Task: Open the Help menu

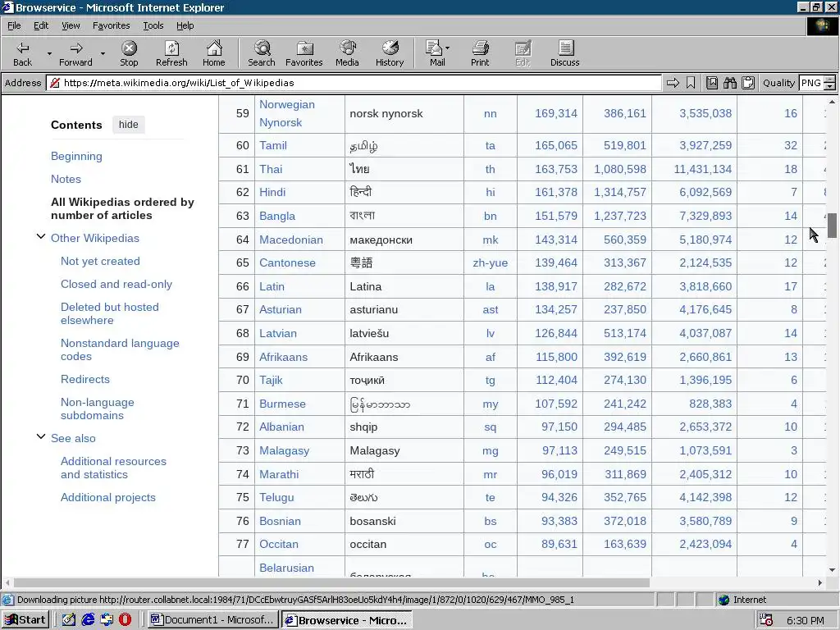Action: tap(185, 25)
